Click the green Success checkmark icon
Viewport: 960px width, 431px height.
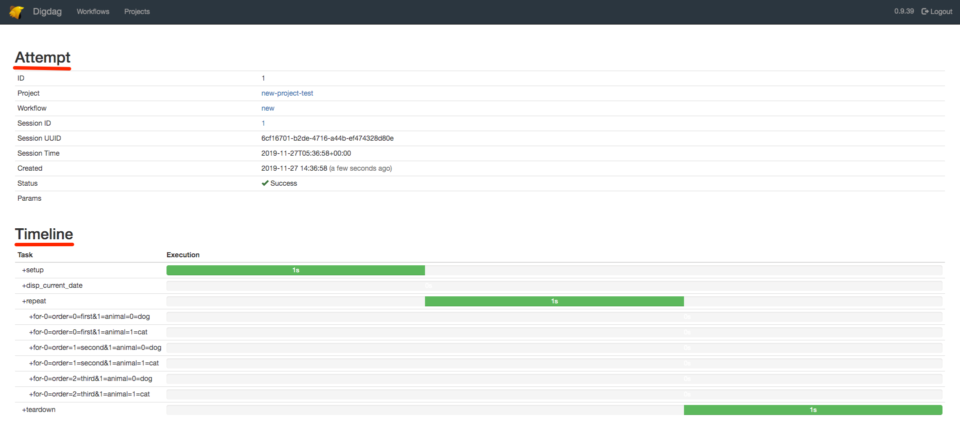(x=265, y=183)
